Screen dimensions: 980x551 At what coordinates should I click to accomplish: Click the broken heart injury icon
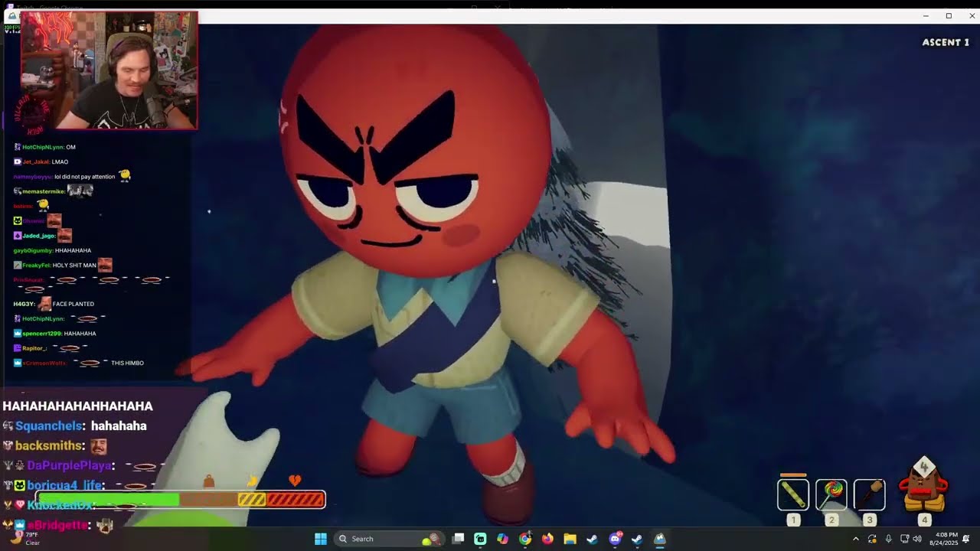295,481
